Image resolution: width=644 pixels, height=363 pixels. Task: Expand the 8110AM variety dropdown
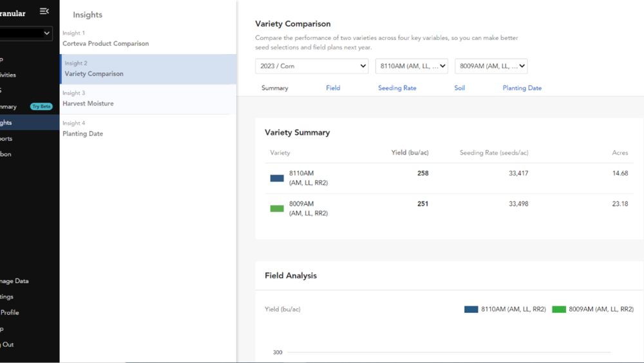(x=412, y=66)
